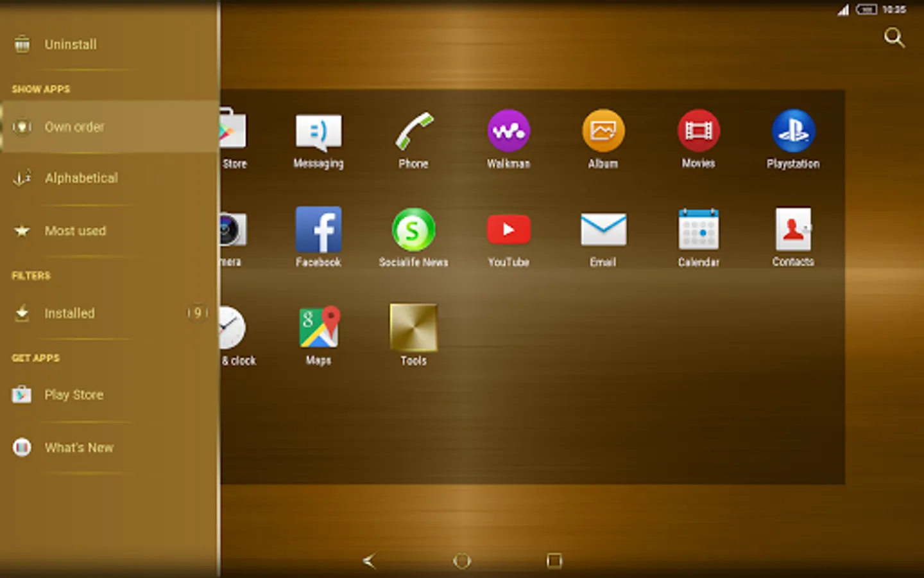Tap the Installed count badge showing 9
The image size is (924, 578).
198,313
